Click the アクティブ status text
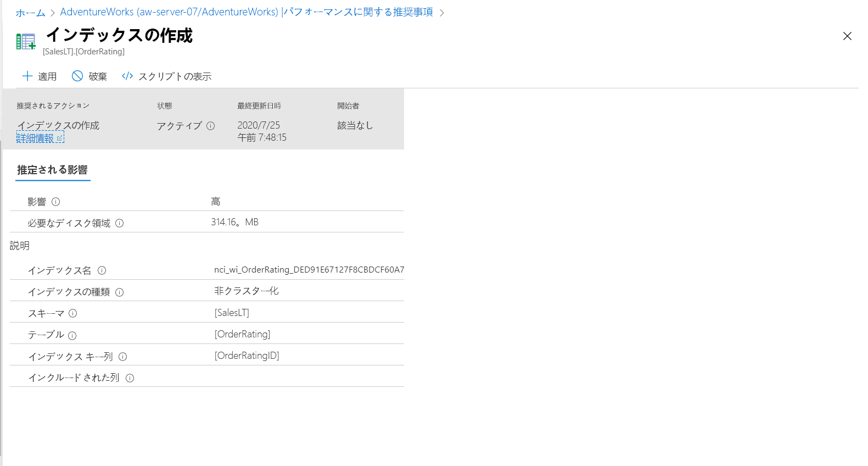The image size is (868, 466). [x=180, y=126]
